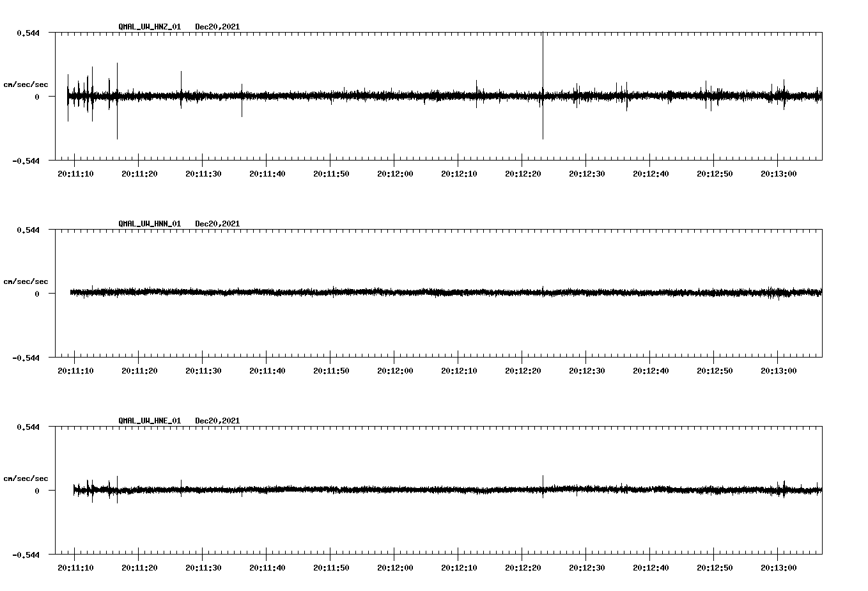
Task: Select the 0.544 upper limit of HNN plot
Action: 27,230
